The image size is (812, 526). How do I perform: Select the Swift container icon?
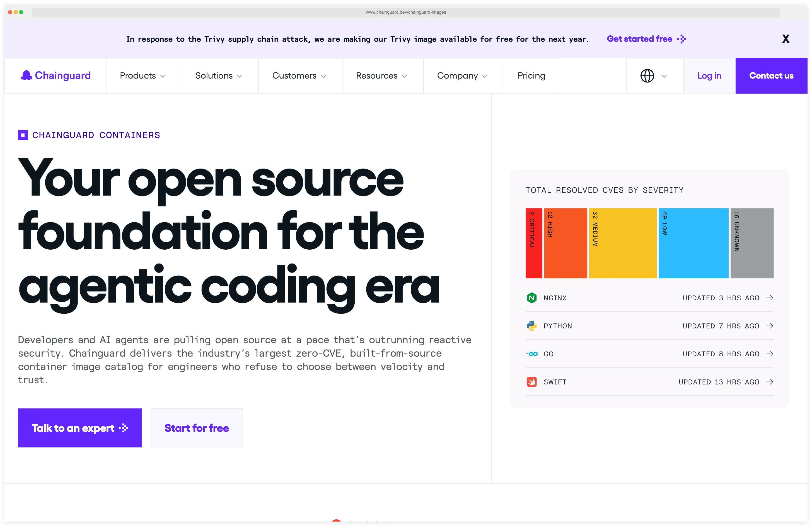click(531, 382)
